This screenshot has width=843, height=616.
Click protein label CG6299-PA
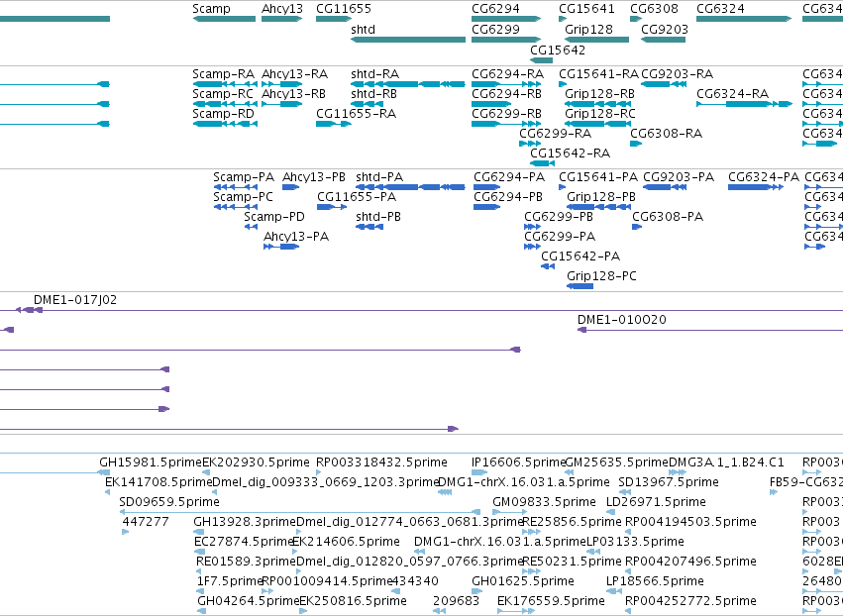[560, 237]
